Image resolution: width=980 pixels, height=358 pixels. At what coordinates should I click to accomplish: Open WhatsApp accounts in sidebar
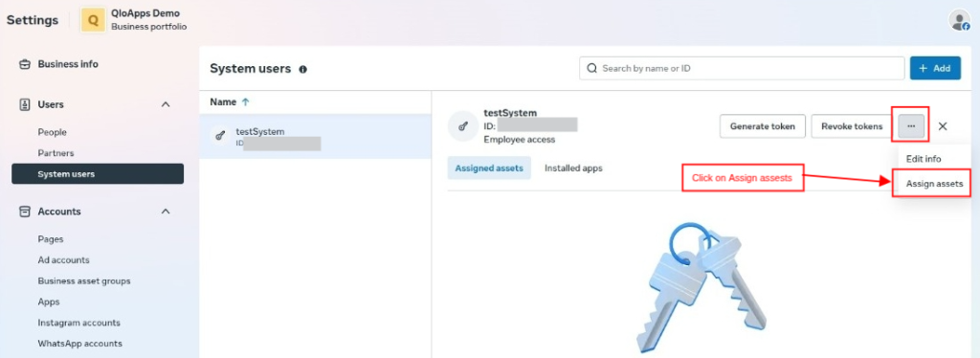pyautogui.click(x=80, y=344)
